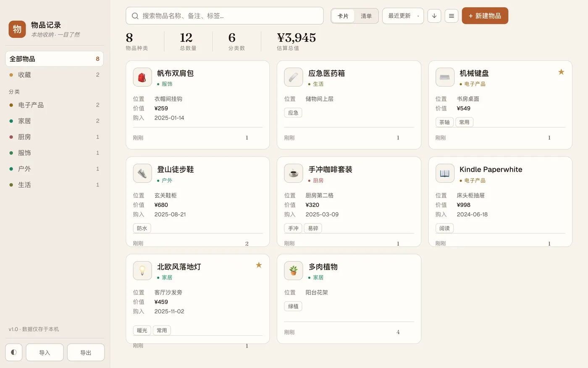Toggle the favorite star on 北欧风落地灯

[x=259, y=265]
